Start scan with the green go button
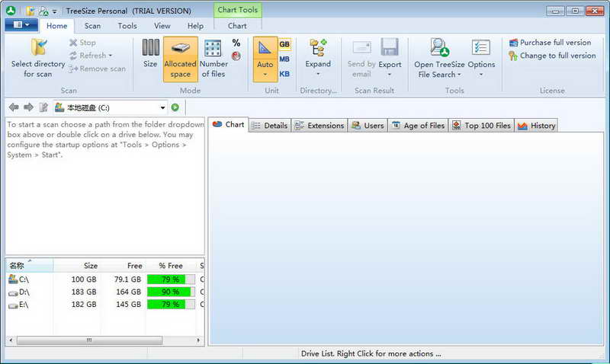Image resolution: width=610 pixels, height=364 pixels. tap(175, 107)
